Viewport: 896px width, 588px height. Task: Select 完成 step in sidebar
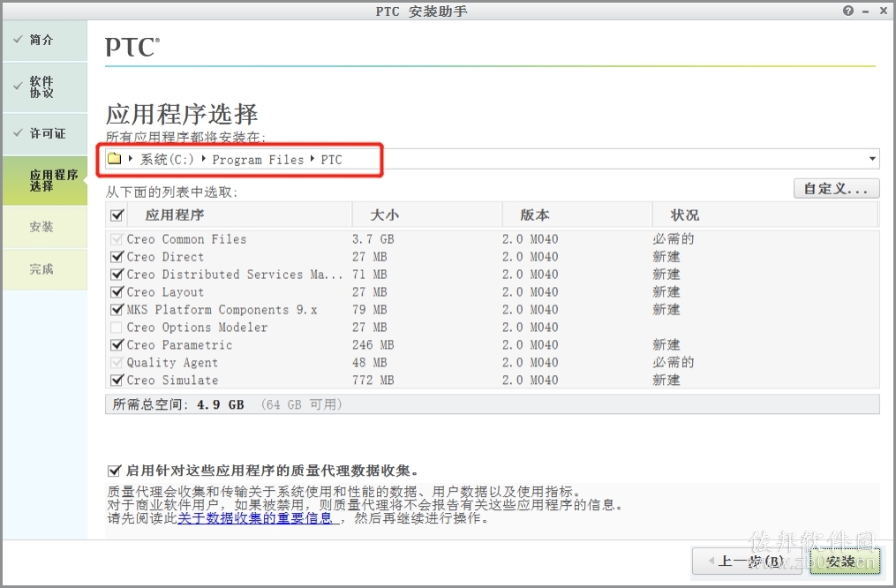coord(45,269)
